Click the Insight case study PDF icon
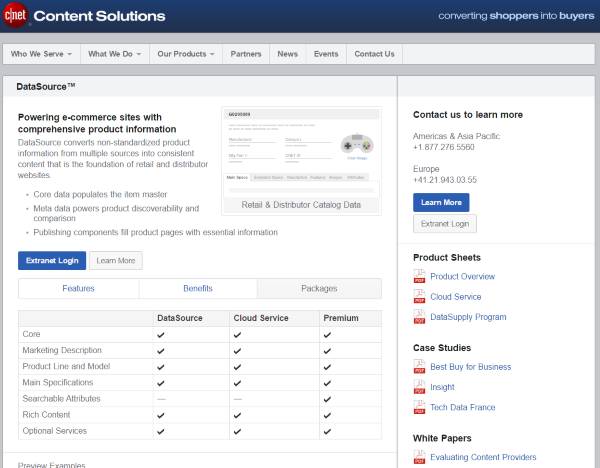600x468 pixels. tap(419, 387)
